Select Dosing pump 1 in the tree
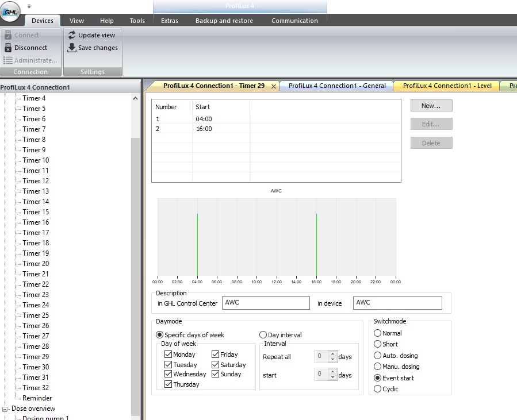 pos(45,418)
